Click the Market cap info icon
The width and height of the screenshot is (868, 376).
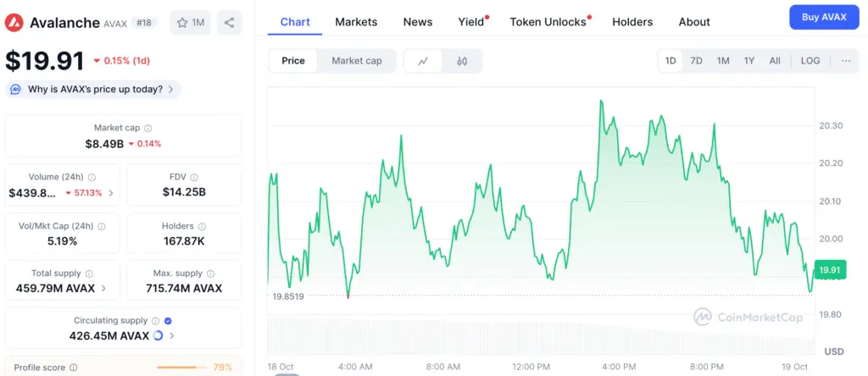coord(148,128)
